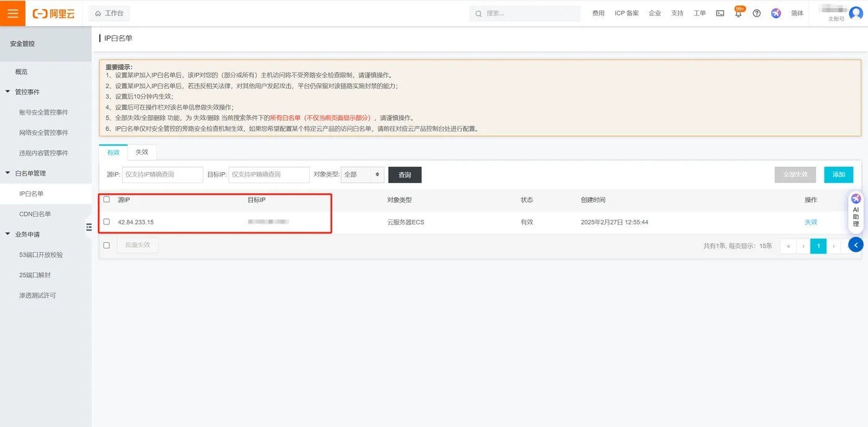Screen dimensions: 868x427
Task: Check the row for 42.84.233.15
Action: click(107, 222)
